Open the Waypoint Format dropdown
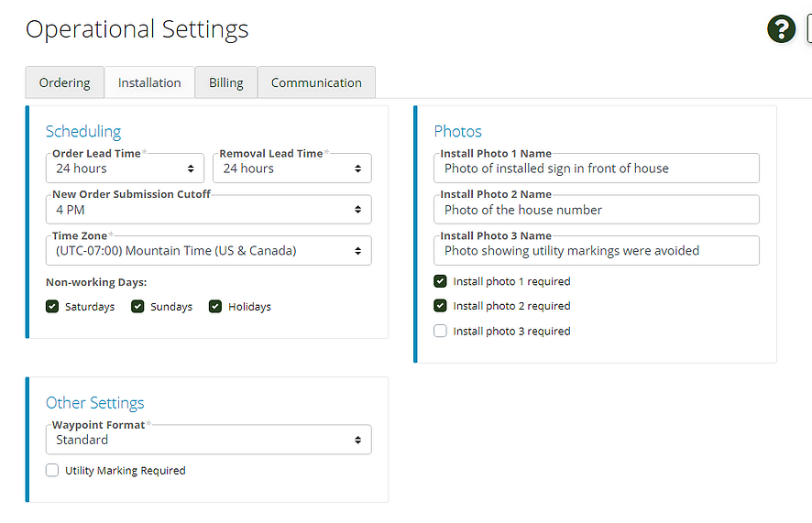This screenshot has width=812, height=523. click(209, 440)
